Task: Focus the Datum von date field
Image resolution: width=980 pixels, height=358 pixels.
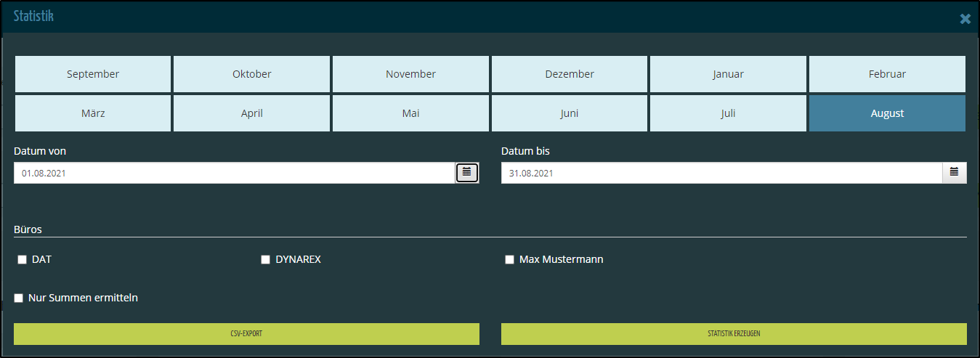Action: (x=234, y=173)
